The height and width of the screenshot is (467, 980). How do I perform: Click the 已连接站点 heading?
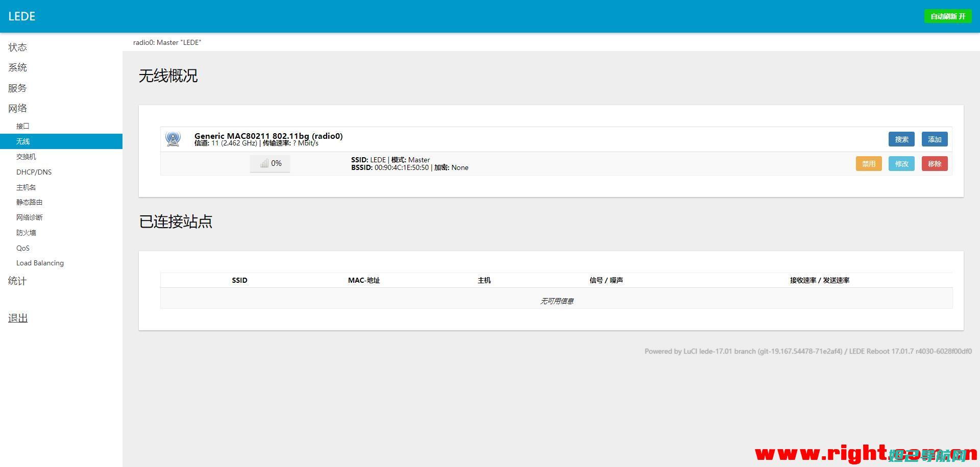click(x=176, y=222)
